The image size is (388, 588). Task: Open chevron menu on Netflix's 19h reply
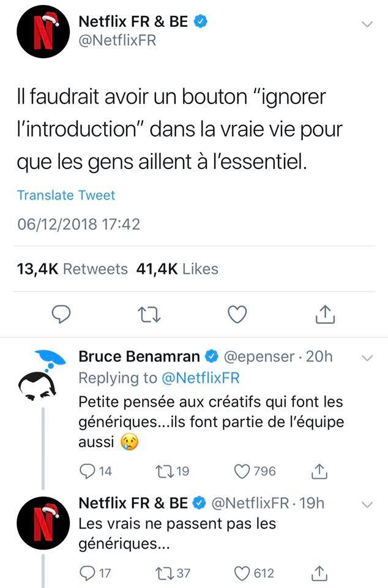pos(367,504)
